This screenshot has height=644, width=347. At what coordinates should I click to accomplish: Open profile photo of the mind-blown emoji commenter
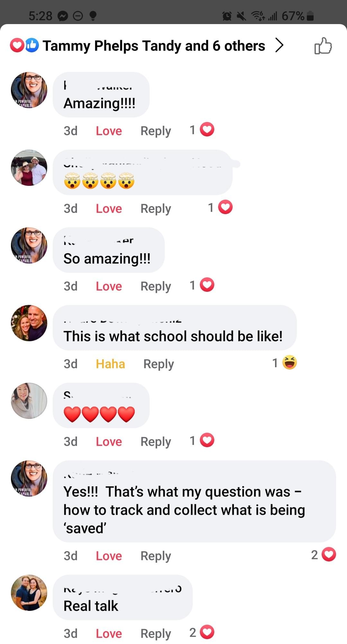29,168
